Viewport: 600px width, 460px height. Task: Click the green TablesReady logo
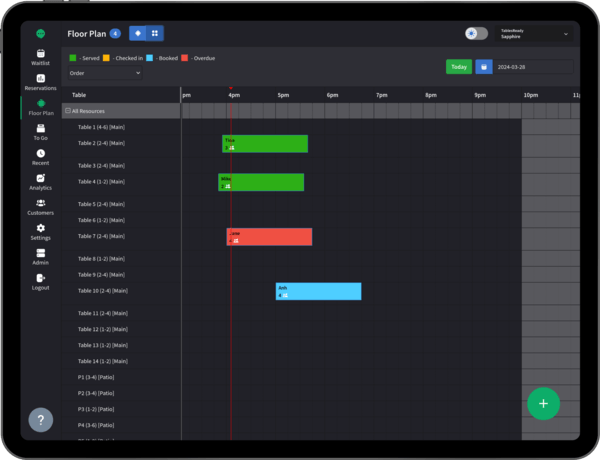(41, 34)
